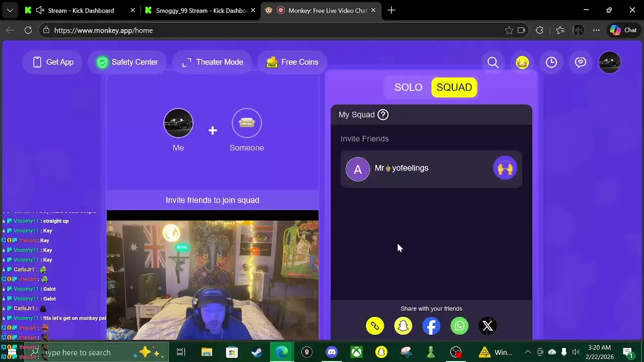Select the SQUAD mode tab

[454, 87]
